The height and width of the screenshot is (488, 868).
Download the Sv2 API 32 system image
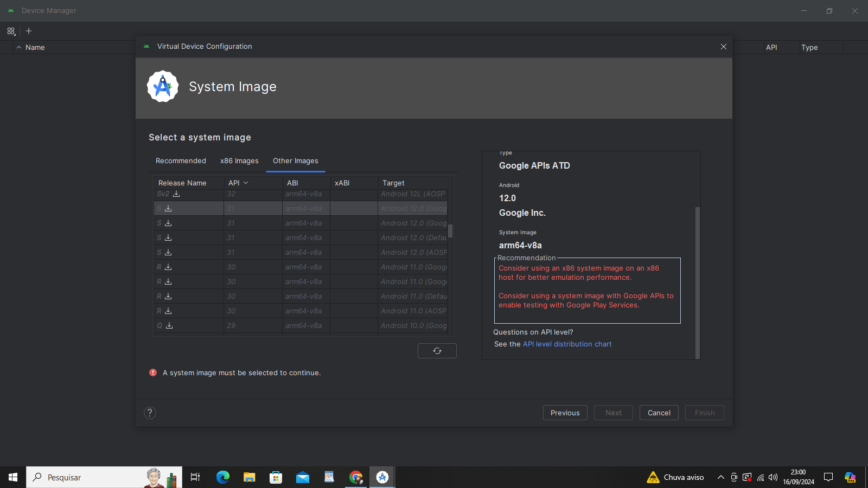point(176,194)
